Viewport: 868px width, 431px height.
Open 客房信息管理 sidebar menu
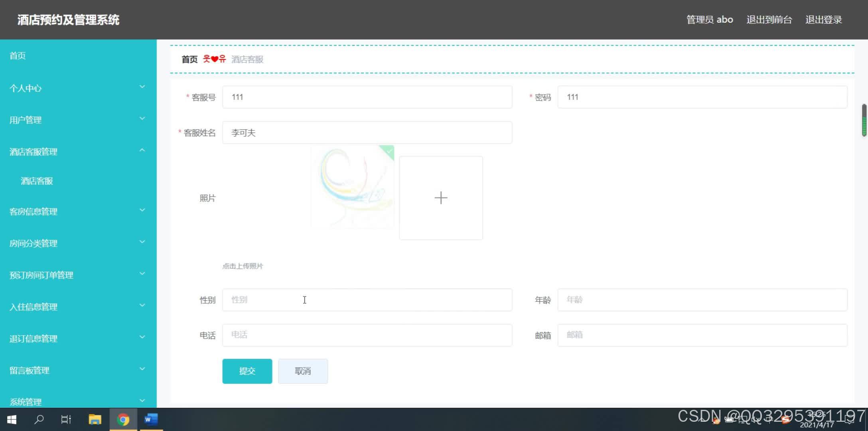[x=78, y=212]
